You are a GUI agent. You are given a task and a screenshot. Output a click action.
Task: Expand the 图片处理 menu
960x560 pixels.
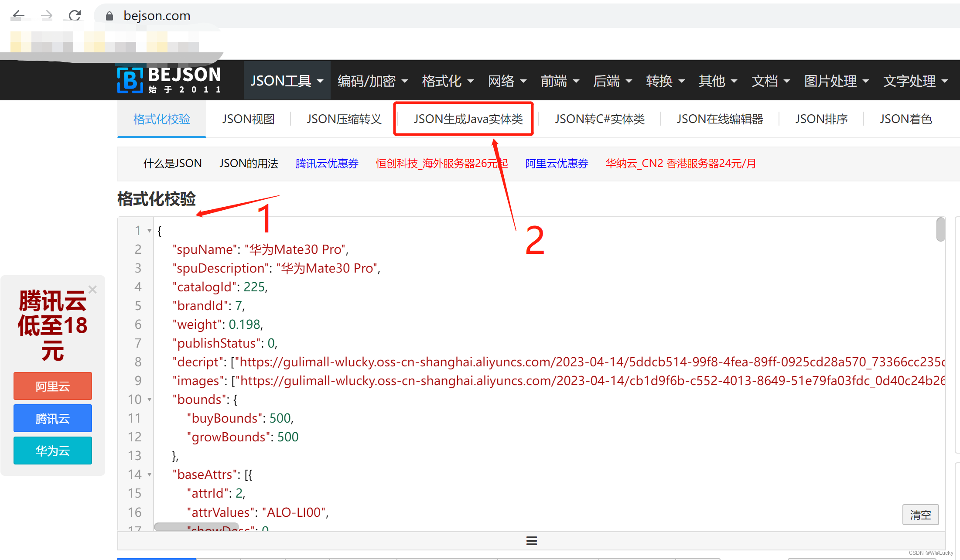[836, 81]
